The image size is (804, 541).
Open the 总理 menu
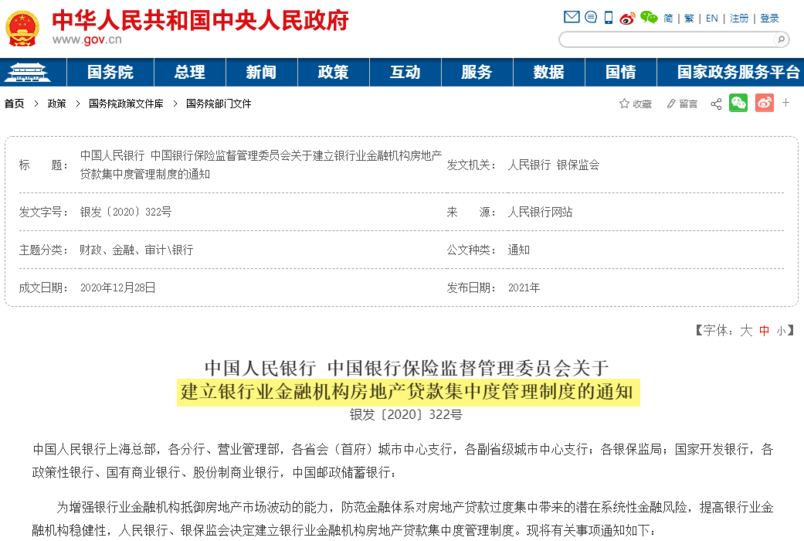[190, 72]
